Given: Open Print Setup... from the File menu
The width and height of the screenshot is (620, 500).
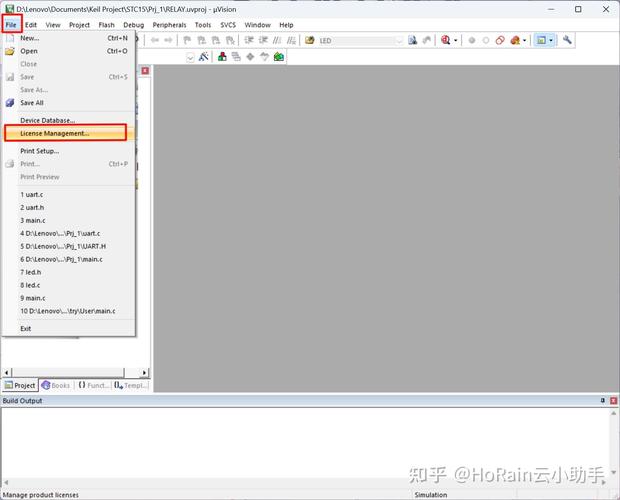Looking at the screenshot, I should click(x=69, y=151).
